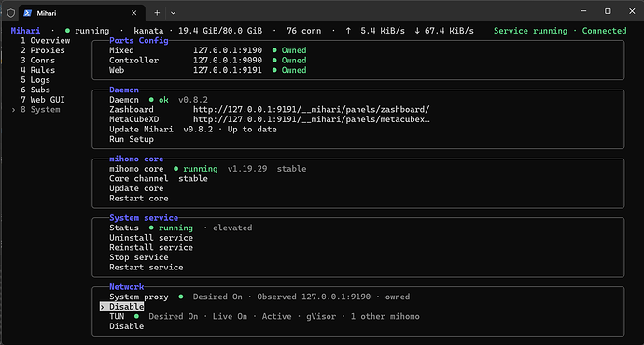
Task: Go to 1 Overview menu
Action: tap(45, 41)
